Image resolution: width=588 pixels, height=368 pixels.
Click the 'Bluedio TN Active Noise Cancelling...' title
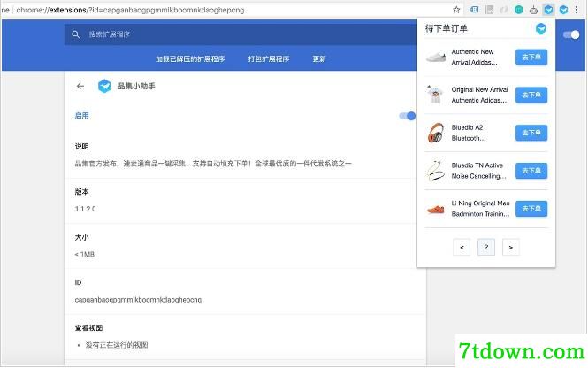point(479,171)
